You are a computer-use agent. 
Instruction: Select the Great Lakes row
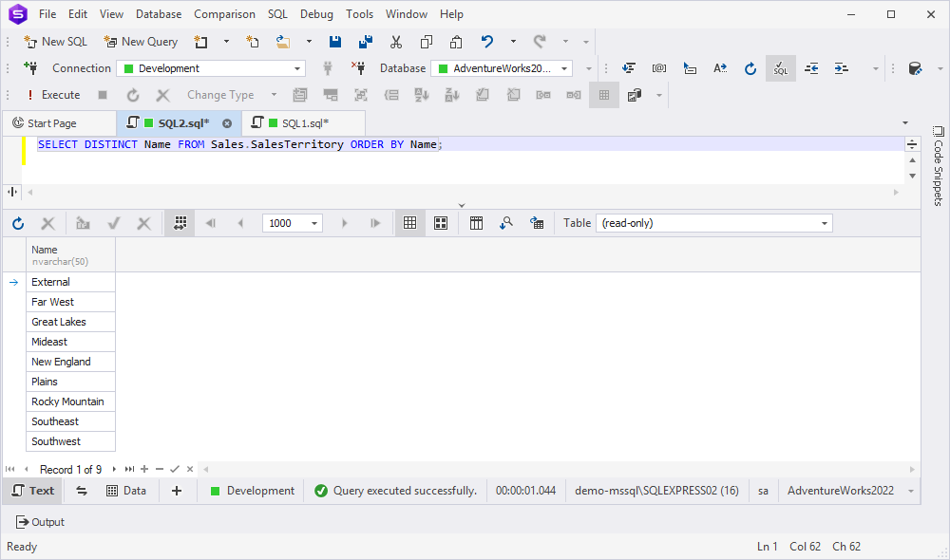70,322
